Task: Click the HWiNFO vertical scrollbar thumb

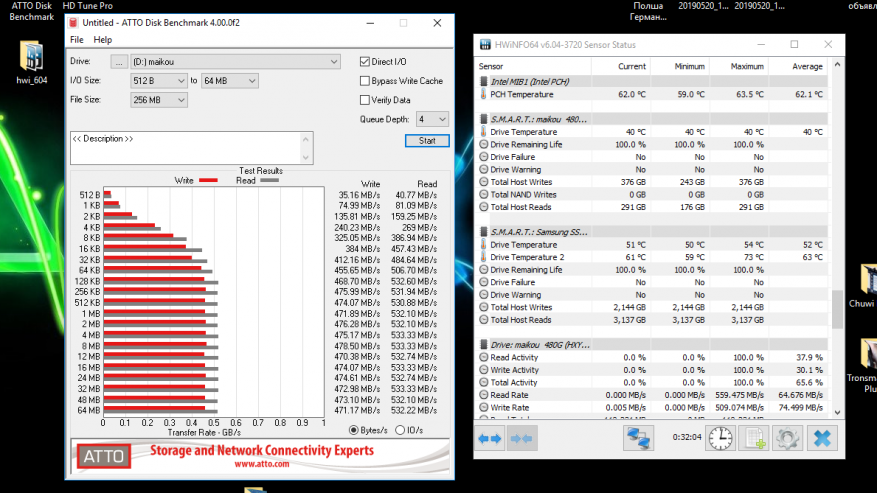Action: pos(837,309)
